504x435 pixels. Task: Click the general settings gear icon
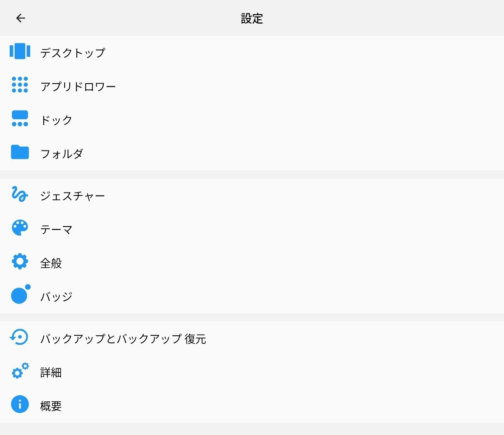pyautogui.click(x=20, y=262)
